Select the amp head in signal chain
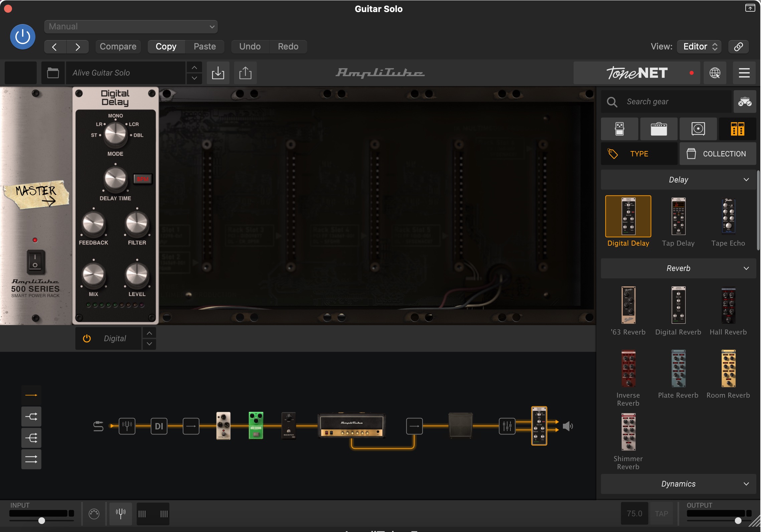Image resolution: width=761 pixels, height=532 pixels. (x=351, y=426)
